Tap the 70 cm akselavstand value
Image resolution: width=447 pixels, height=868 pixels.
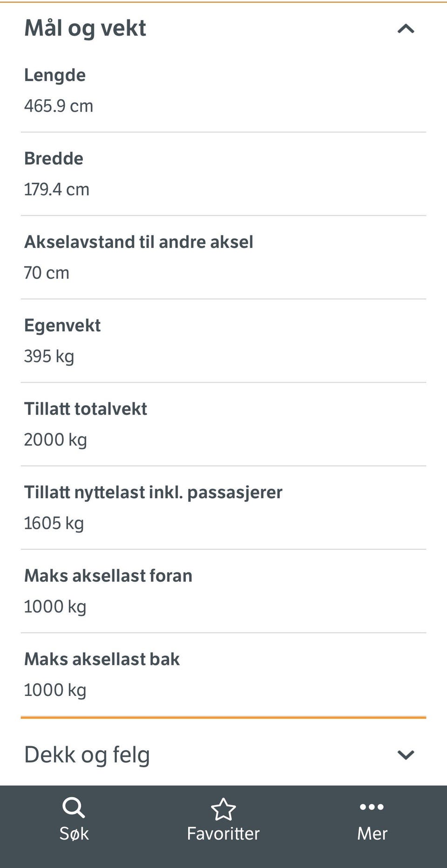click(x=47, y=273)
